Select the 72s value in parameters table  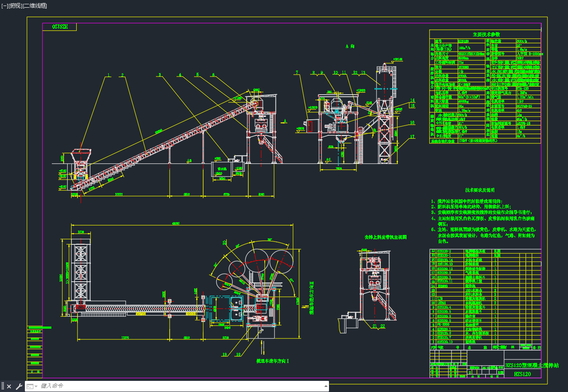pyautogui.click(x=461, y=62)
